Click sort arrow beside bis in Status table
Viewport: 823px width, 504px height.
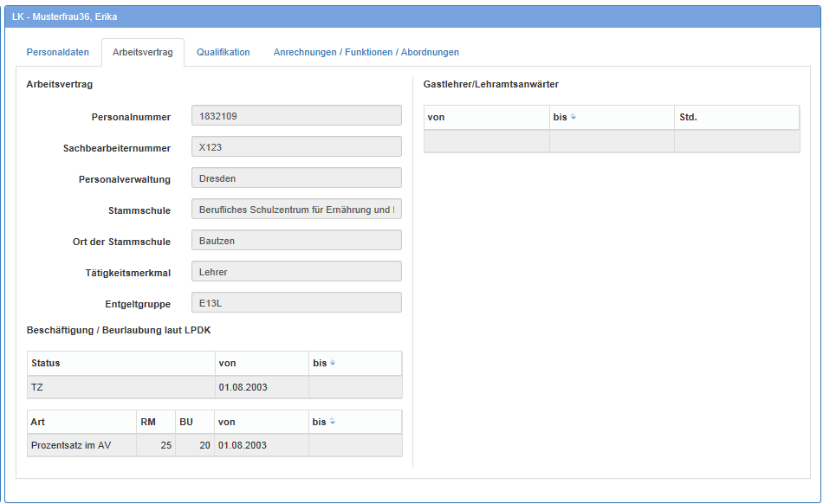click(333, 363)
